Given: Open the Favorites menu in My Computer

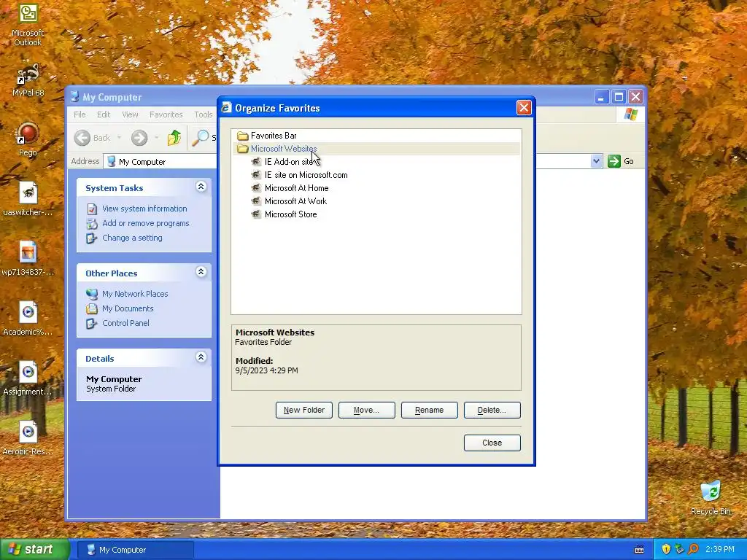Looking at the screenshot, I should (166, 114).
